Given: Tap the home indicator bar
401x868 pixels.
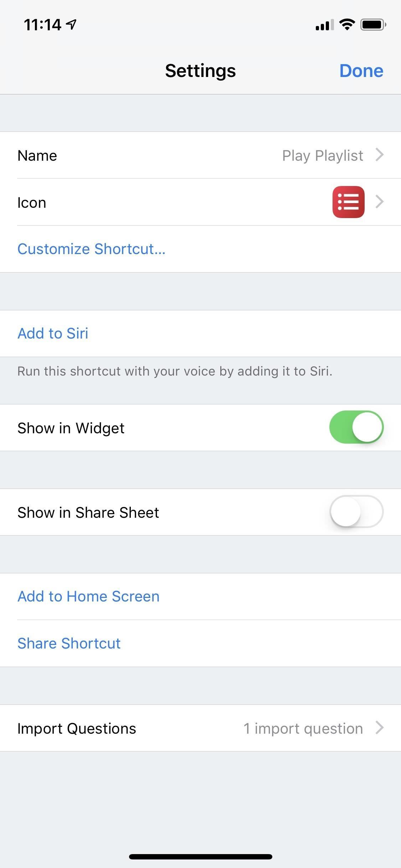Looking at the screenshot, I should [200, 857].
